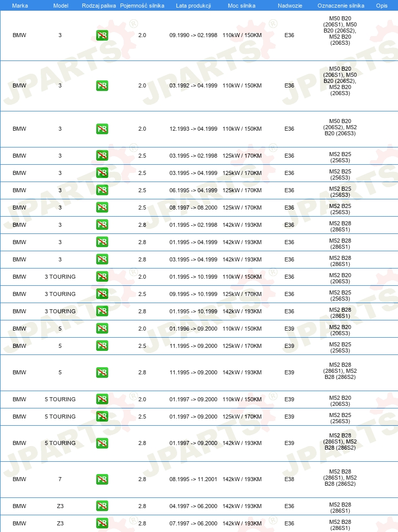Click Z3 model in row 07.1997 -> 06.2000
This screenshot has height=532, width=398.
60,523
